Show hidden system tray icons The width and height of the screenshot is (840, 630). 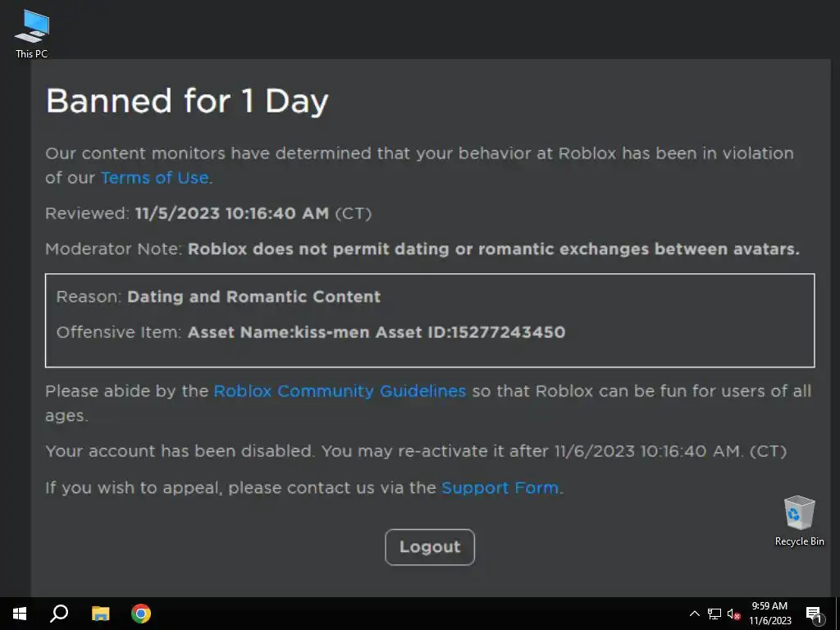tap(694, 614)
